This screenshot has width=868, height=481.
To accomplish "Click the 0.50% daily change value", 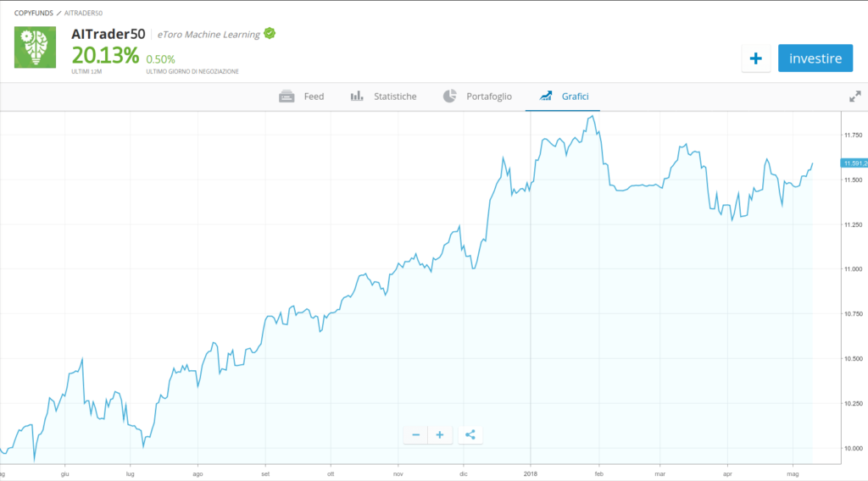I will click(x=160, y=59).
